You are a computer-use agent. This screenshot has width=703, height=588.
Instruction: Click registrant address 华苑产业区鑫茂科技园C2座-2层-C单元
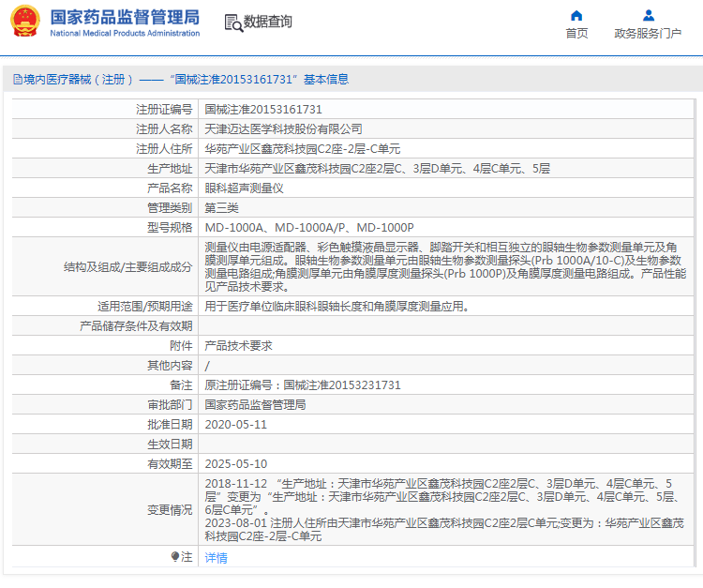click(303, 149)
